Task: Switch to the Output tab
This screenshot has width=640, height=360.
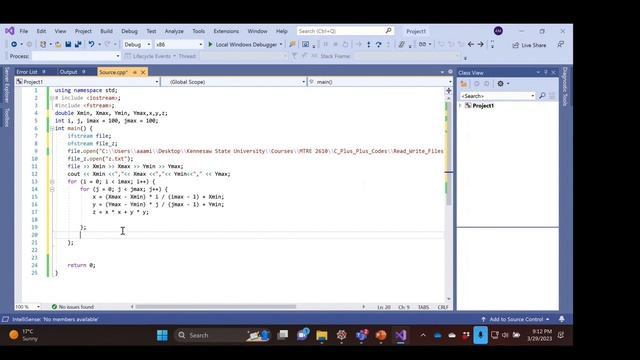Action: [68, 72]
